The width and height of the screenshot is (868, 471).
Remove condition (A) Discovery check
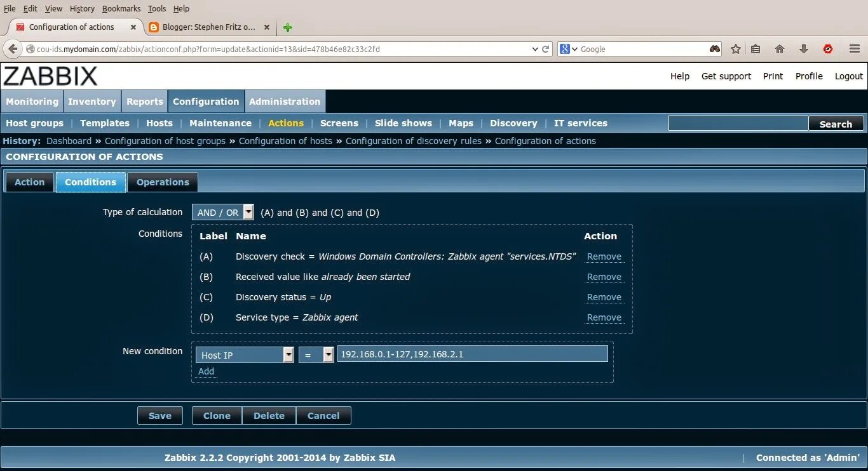coord(604,256)
